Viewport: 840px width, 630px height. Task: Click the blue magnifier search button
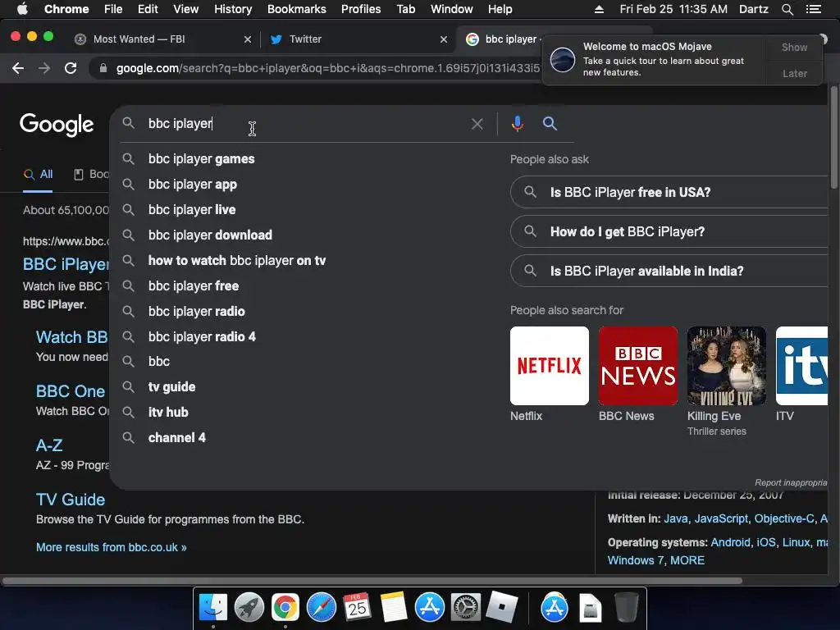[x=550, y=123]
